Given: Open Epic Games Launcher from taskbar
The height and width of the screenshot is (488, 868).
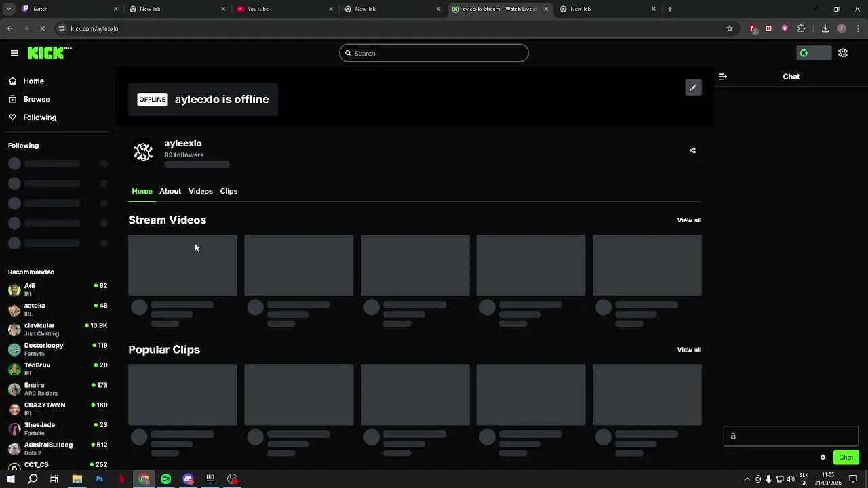Looking at the screenshot, I should tap(210, 479).
